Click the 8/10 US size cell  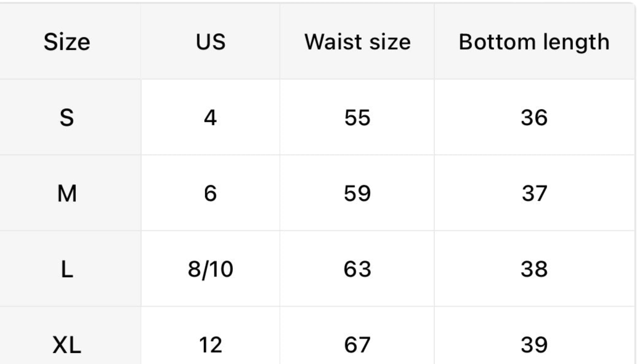point(210,270)
